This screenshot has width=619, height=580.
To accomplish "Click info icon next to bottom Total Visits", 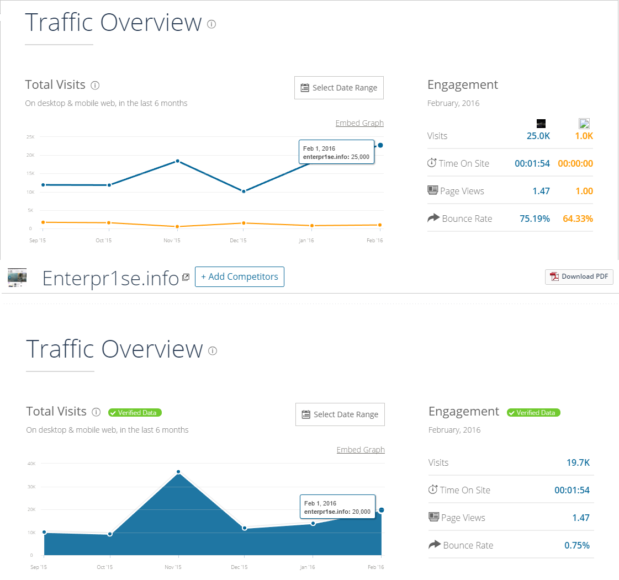I will pyautogui.click(x=96, y=412).
